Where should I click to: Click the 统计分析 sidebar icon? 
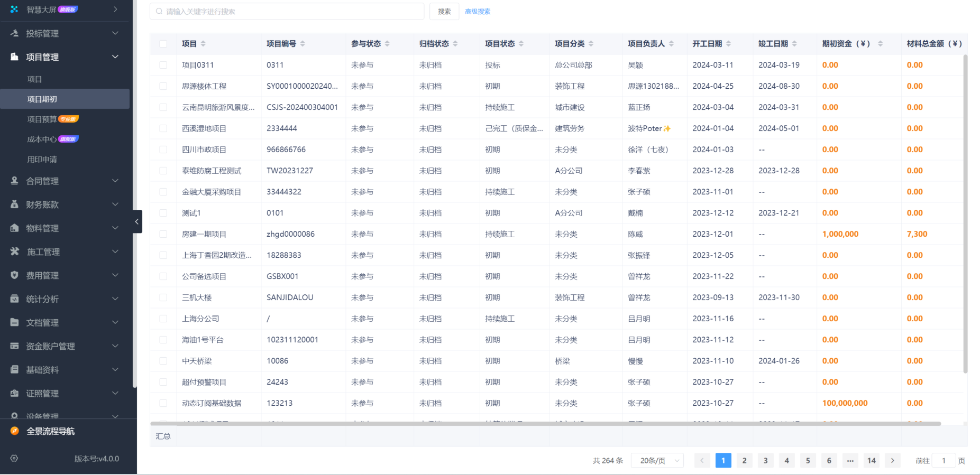(14, 299)
